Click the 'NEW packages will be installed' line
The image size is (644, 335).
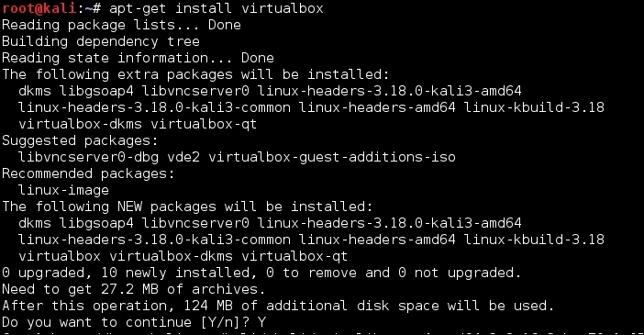(187, 207)
